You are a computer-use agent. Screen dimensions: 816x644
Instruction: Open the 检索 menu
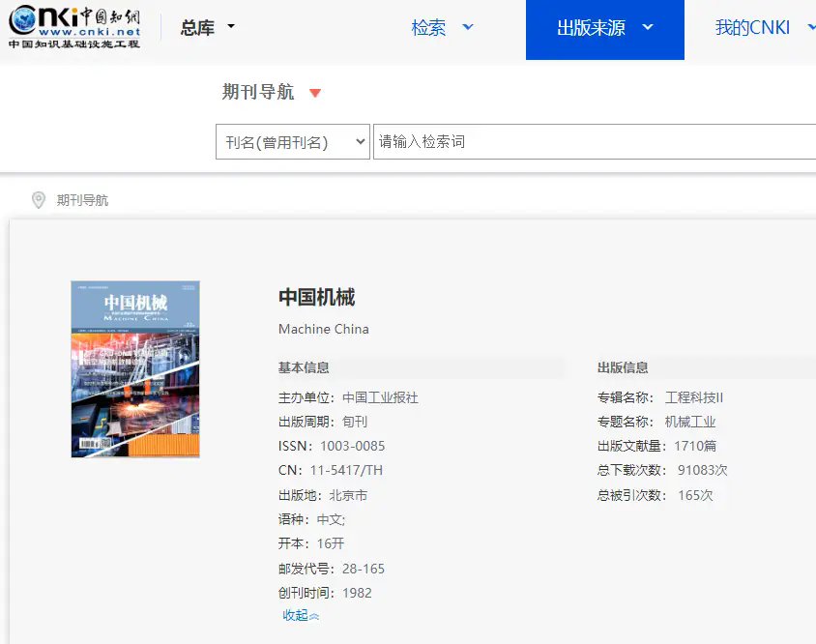pyautogui.click(x=442, y=27)
